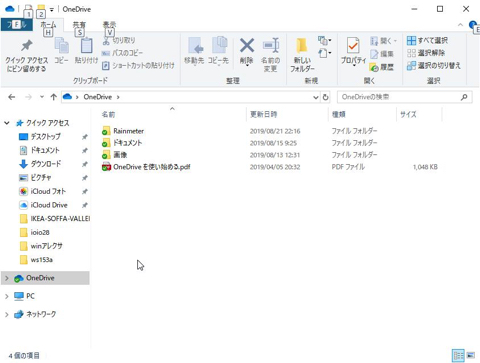Image resolution: width=480 pixels, height=363 pixels.
Task: Click Copy path (パスのコピー)
Action: 123,53
